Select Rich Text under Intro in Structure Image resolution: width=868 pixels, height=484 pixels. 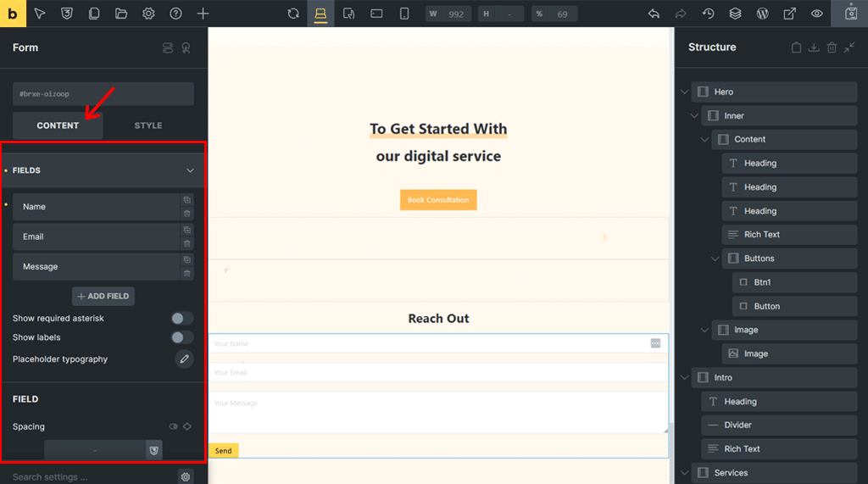[779, 449]
